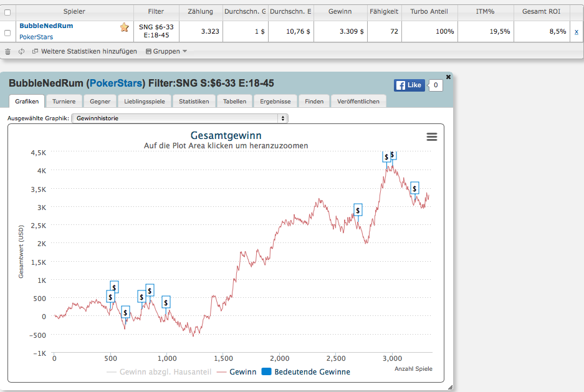Open the chart hamburger menu icon
Screen dimensions: 584x392
coord(432,136)
